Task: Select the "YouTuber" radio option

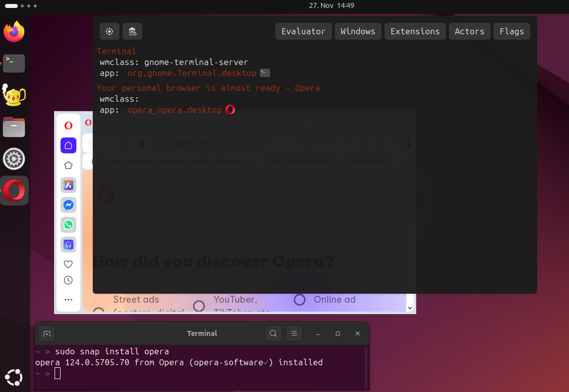Action: [199, 306]
